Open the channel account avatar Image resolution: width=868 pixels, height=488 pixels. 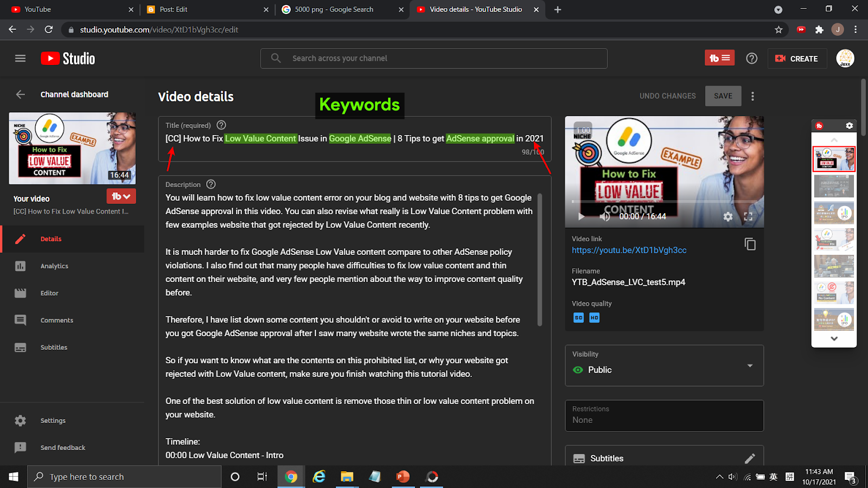pos(845,59)
